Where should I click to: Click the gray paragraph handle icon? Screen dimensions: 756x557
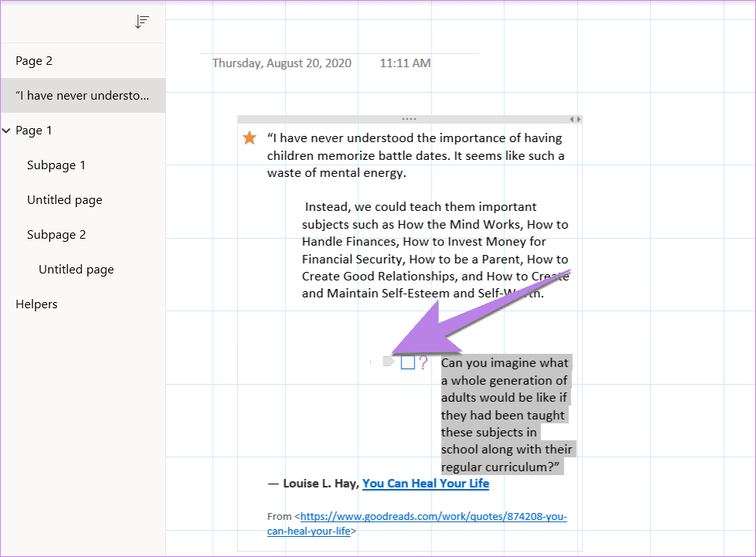coord(389,362)
